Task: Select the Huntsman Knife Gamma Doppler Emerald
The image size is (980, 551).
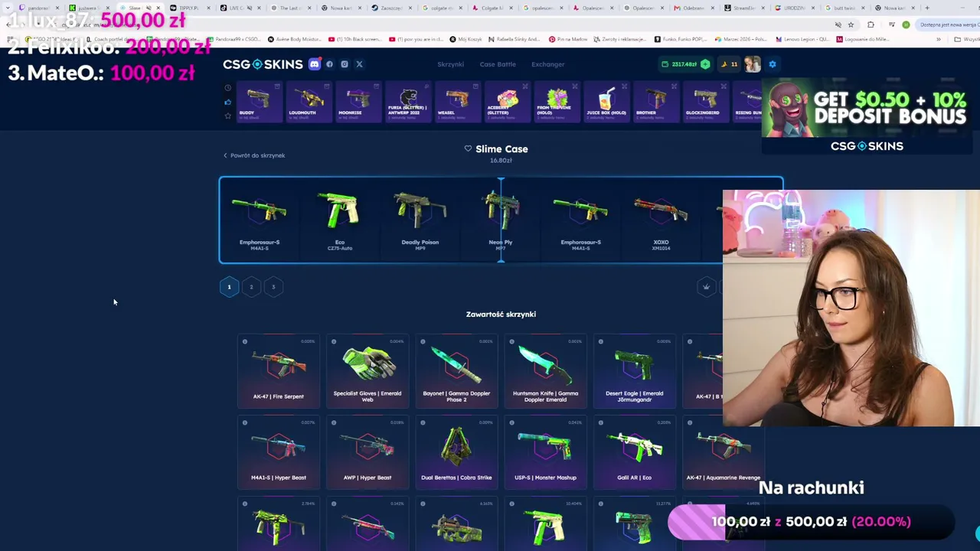Action: click(545, 371)
